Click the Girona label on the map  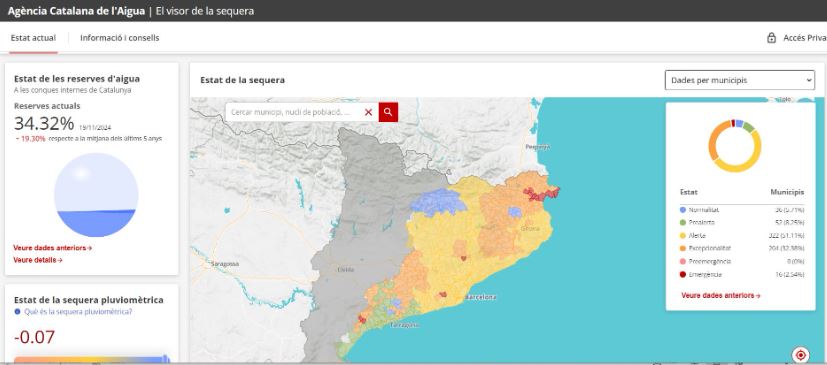529,229
